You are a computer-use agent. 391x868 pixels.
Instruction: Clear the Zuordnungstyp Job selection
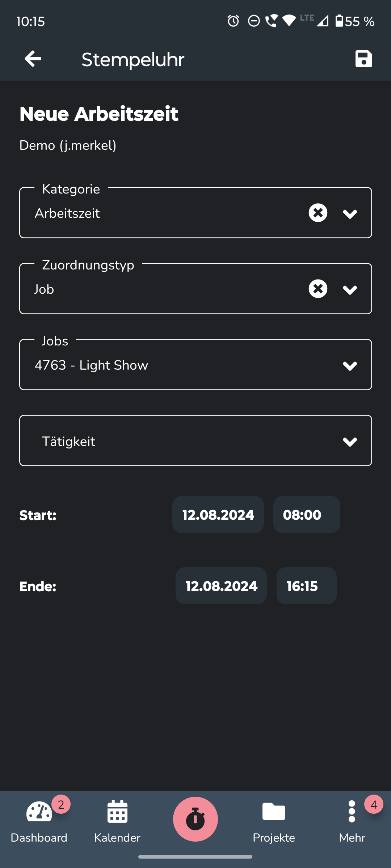[x=318, y=289]
